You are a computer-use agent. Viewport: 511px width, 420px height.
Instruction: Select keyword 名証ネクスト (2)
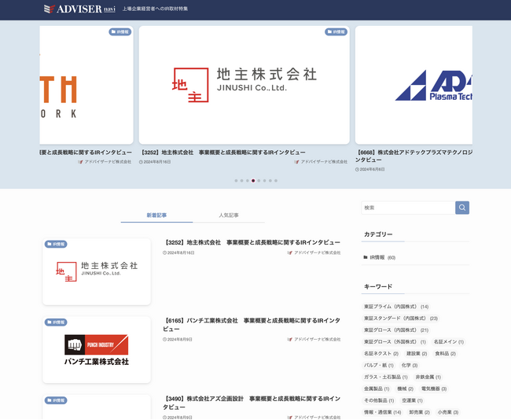click(381, 354)
